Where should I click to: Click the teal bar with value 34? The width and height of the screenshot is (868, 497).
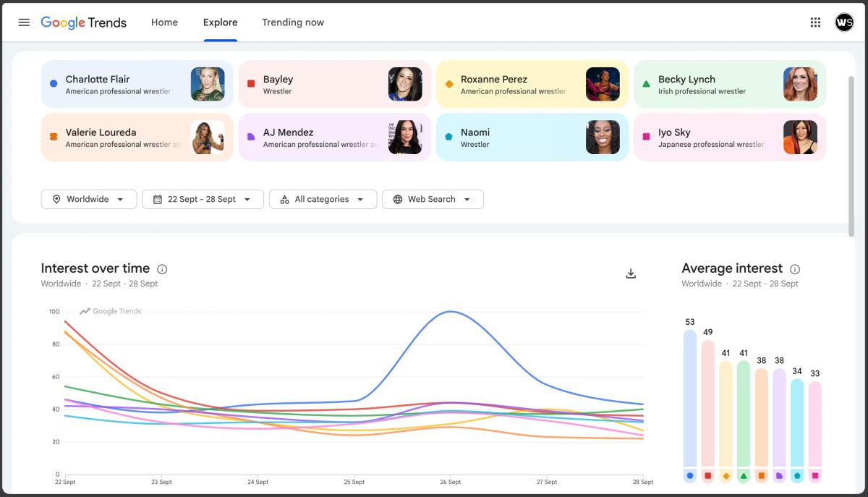[797, 422]
